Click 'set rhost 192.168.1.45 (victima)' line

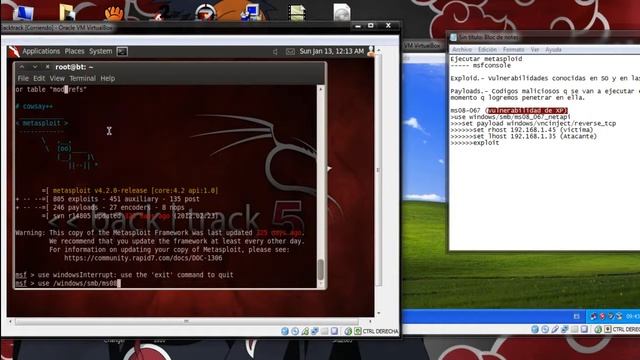(522, 130)
